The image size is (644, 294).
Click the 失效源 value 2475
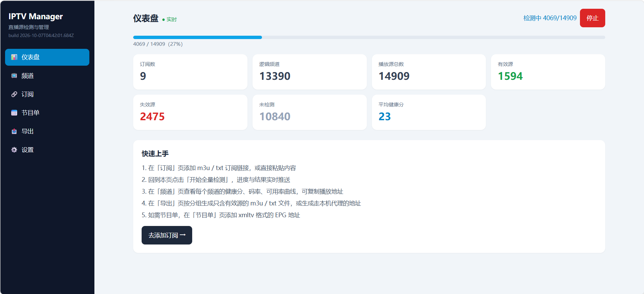(x=152, y=117)
